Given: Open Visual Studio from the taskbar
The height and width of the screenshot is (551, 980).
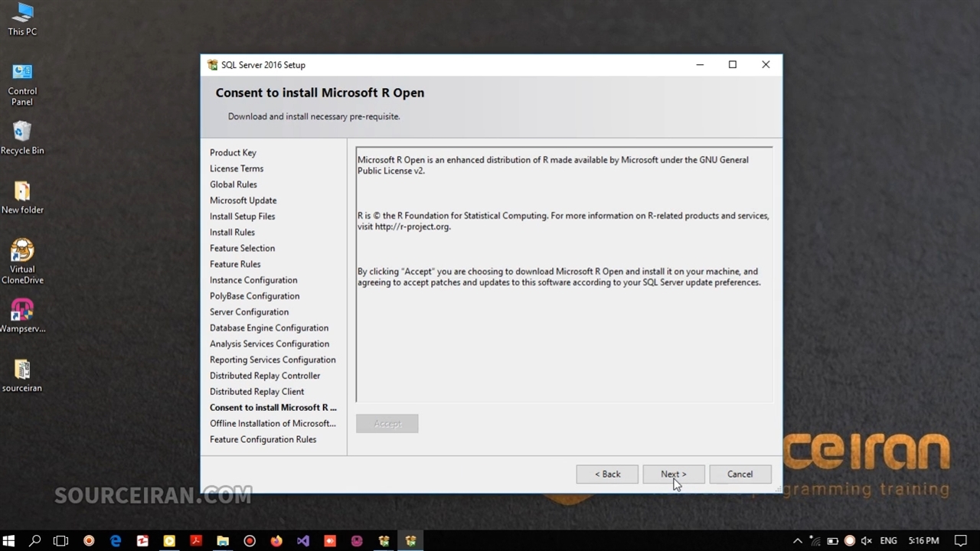Looking at the screenshot, I should 303,541.
